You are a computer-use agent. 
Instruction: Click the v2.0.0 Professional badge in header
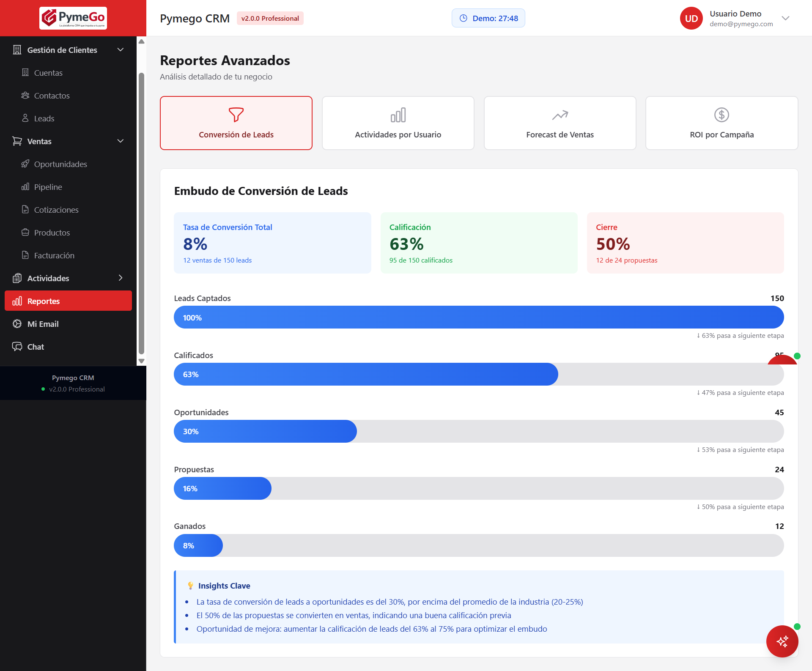click(270, 18)
